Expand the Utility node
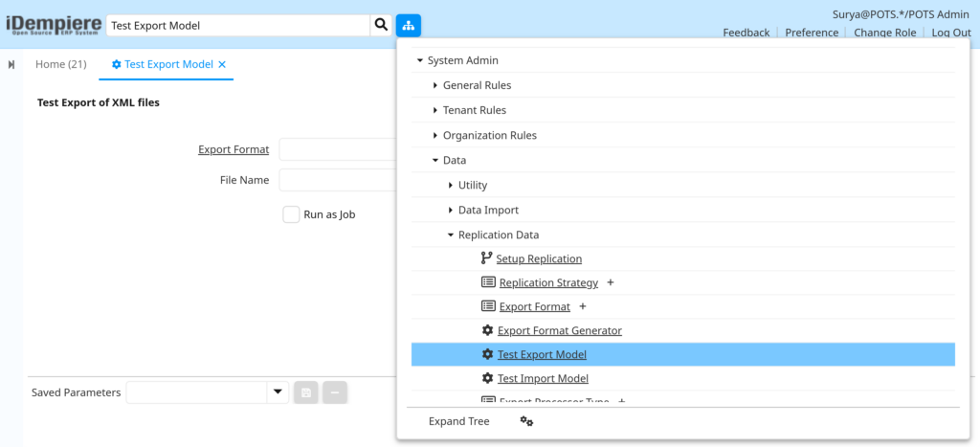This screenshot has height=447, width=980. click(x=451, y=186)
